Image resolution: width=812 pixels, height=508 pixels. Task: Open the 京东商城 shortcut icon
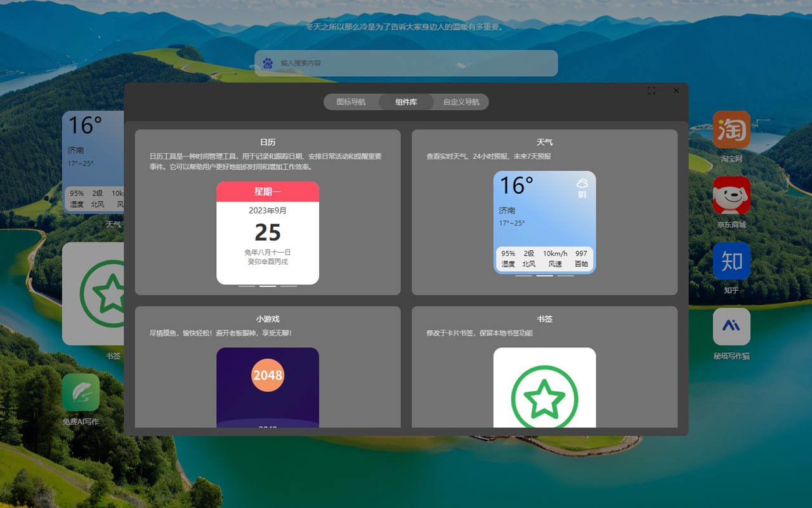point(731,195)
